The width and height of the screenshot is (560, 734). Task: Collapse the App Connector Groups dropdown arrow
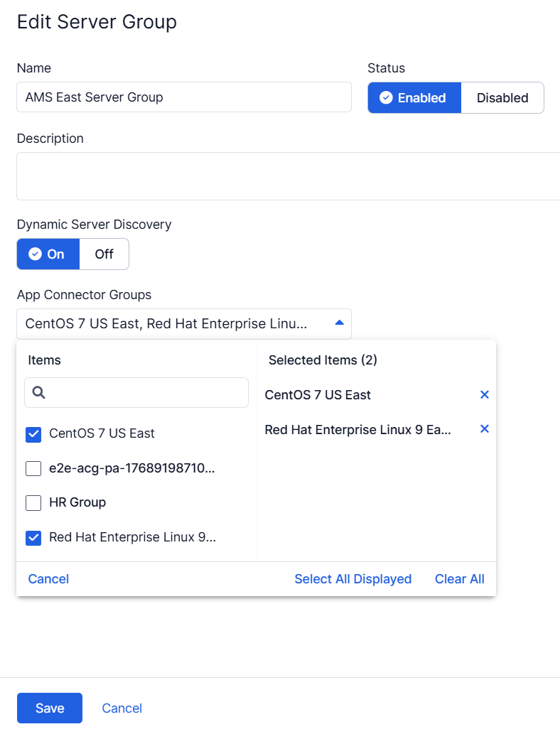pos(340,323)
